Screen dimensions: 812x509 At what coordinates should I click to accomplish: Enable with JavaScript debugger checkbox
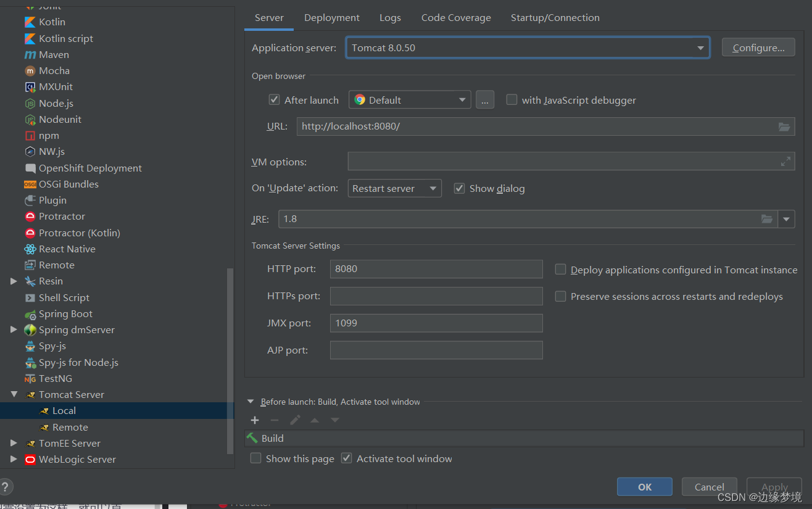click(x=512, y=99)
